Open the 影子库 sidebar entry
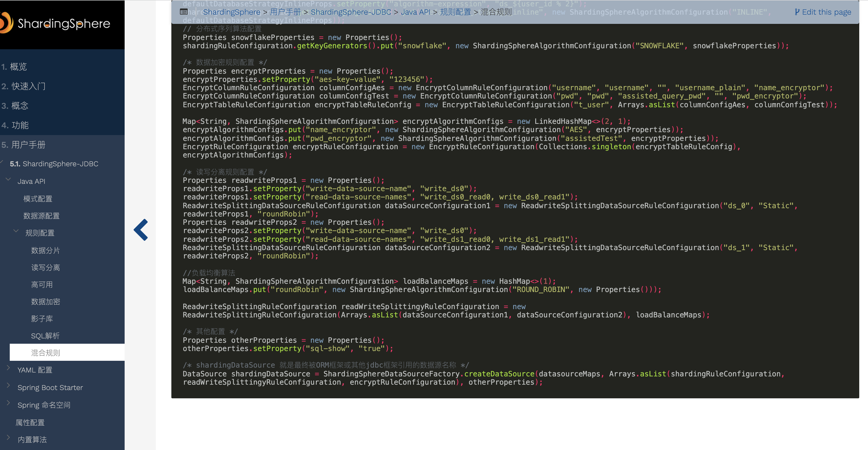This screenshot has height=450, width=868. [x=42, y=319]
